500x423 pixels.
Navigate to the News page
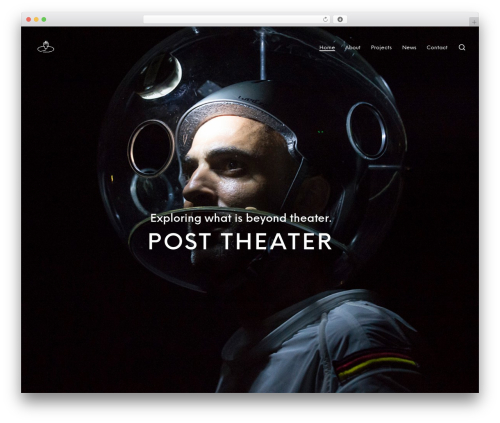pos(409,48)
